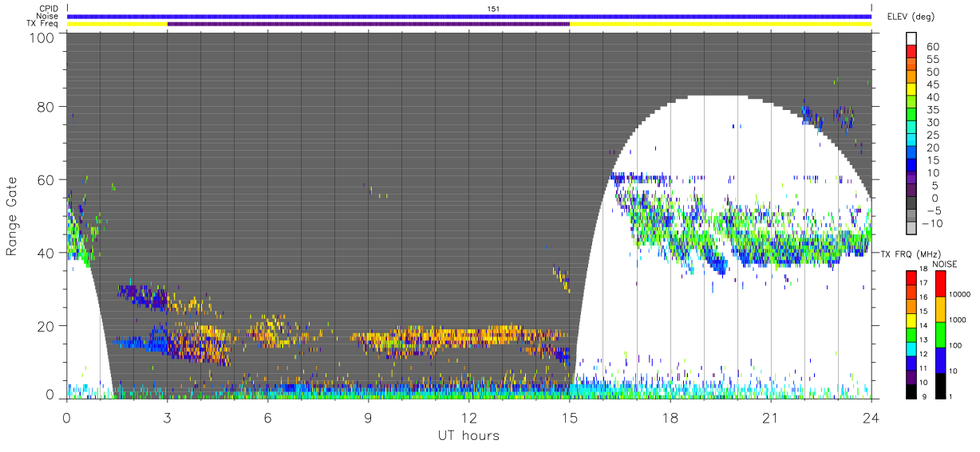Select the 6 tick on UT hours axis
Screen dimensions: 980x452
pos(268,416)
